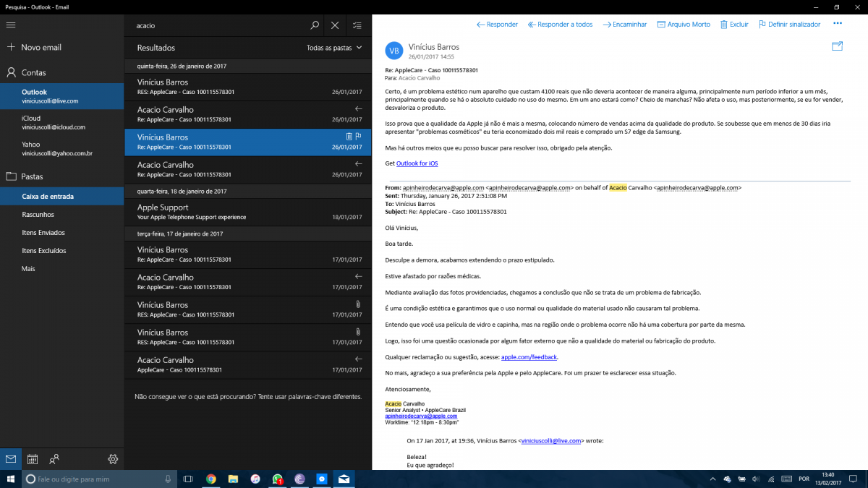The width and height of the screenshot is (868, 488).
Task: Open the more actions ellipsis menu
Action: pos(838,24)
